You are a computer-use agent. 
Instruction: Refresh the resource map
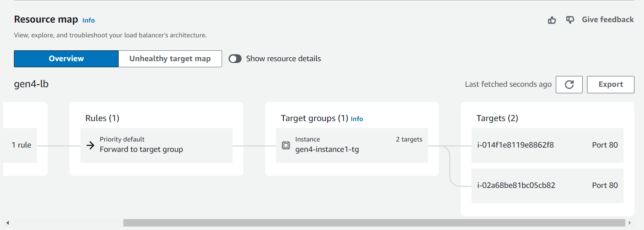(569, 85)
